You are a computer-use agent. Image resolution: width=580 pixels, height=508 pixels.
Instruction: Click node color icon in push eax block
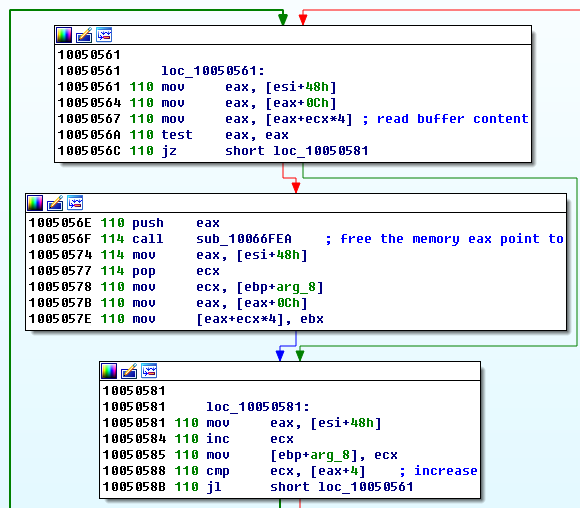[35, 203]
